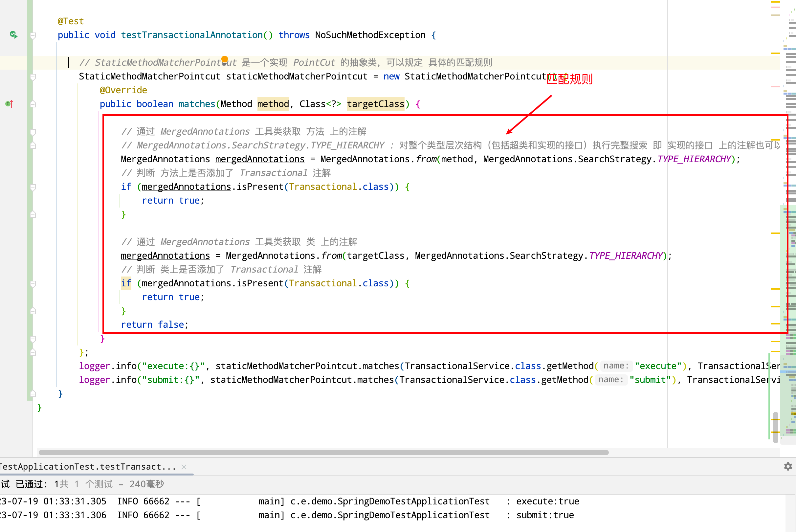Click the testTransactionalAnnotation method name
The image size is (796, 532).
click(x=192, y=35)
